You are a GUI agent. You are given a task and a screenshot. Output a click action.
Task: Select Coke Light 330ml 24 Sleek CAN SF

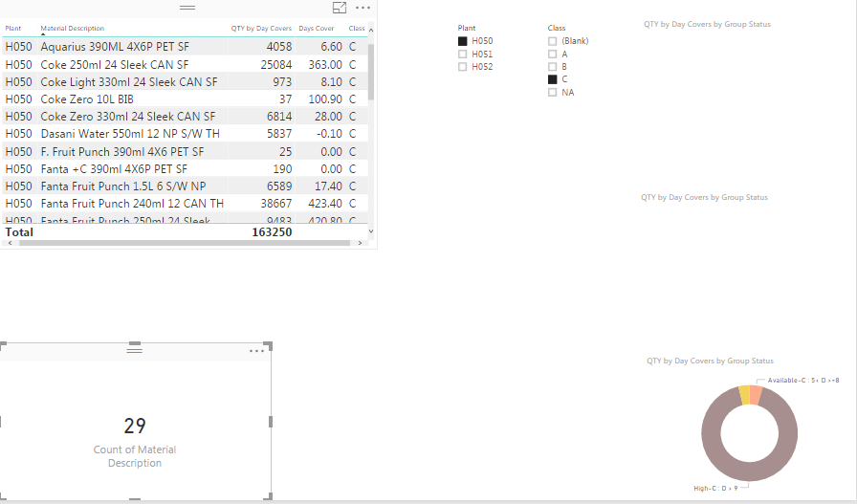coord(185,82)
